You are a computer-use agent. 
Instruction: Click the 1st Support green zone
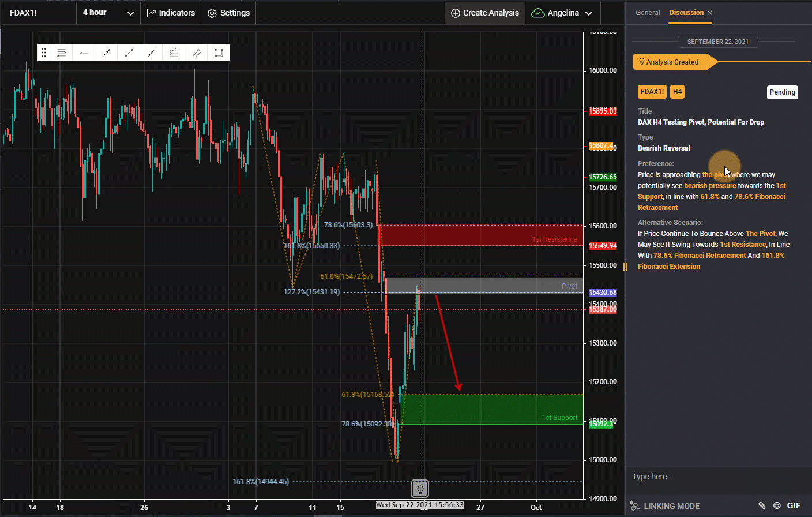pyautogui.click(x=491, y=409)
